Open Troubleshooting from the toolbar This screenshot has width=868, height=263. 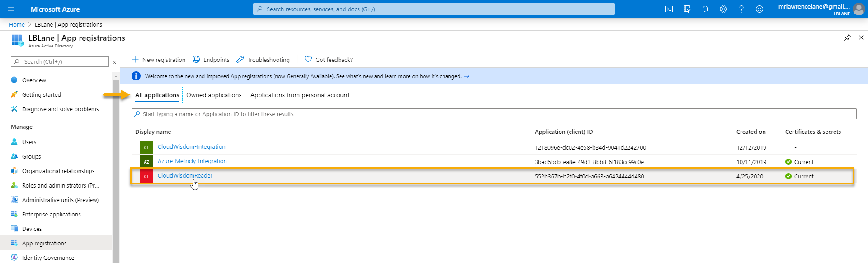[263, 60]
